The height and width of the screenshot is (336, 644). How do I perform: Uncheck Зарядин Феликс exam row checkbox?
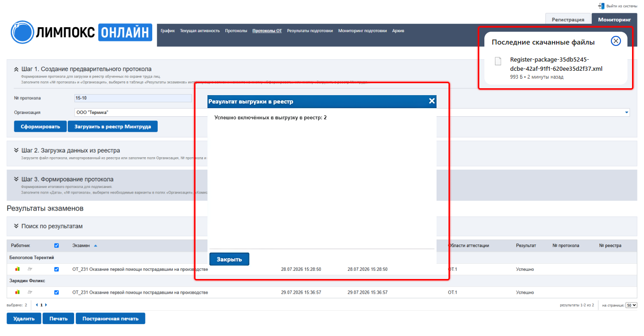[57, 292]
